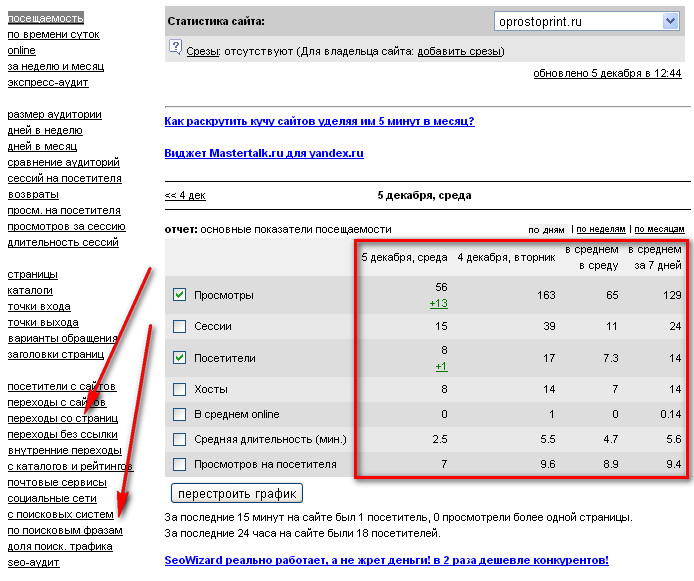
Task: Open длительность сессий report
Action: pos(63,242)
